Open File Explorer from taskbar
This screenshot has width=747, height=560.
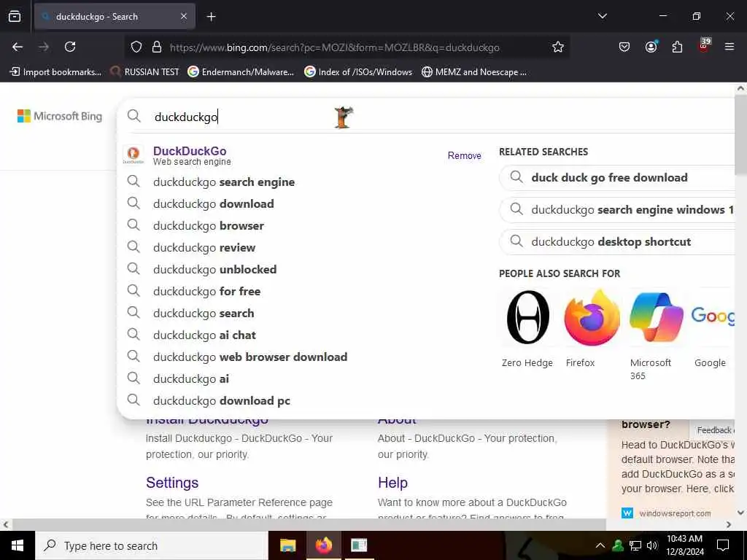pos(287,545)
